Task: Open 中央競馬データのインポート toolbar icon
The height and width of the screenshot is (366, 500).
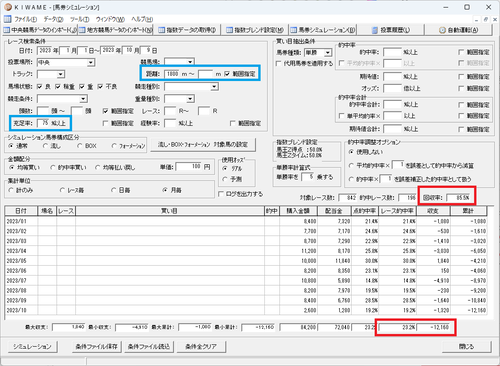Action: coord(7,30)
